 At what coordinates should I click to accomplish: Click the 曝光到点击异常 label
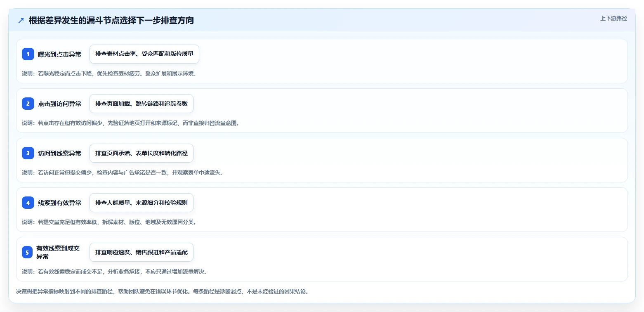(60, 54)
